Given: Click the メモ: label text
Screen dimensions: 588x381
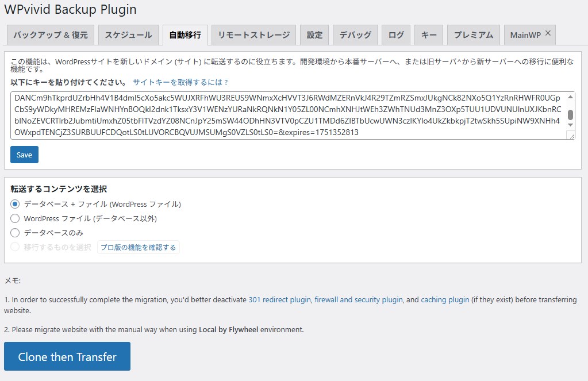Looking at the screenshot, I should (x=13, y=280).
